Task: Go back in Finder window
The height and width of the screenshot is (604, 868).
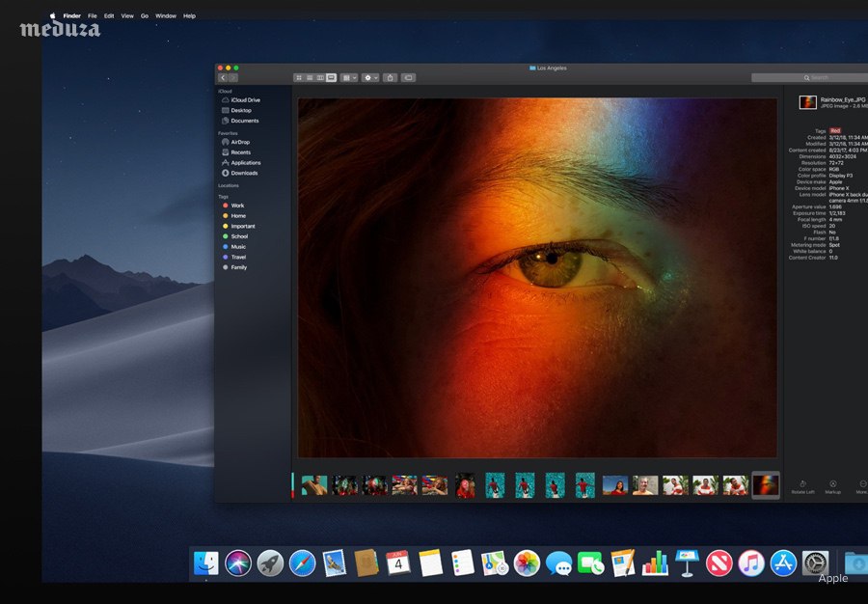Action: pos(223,78)
